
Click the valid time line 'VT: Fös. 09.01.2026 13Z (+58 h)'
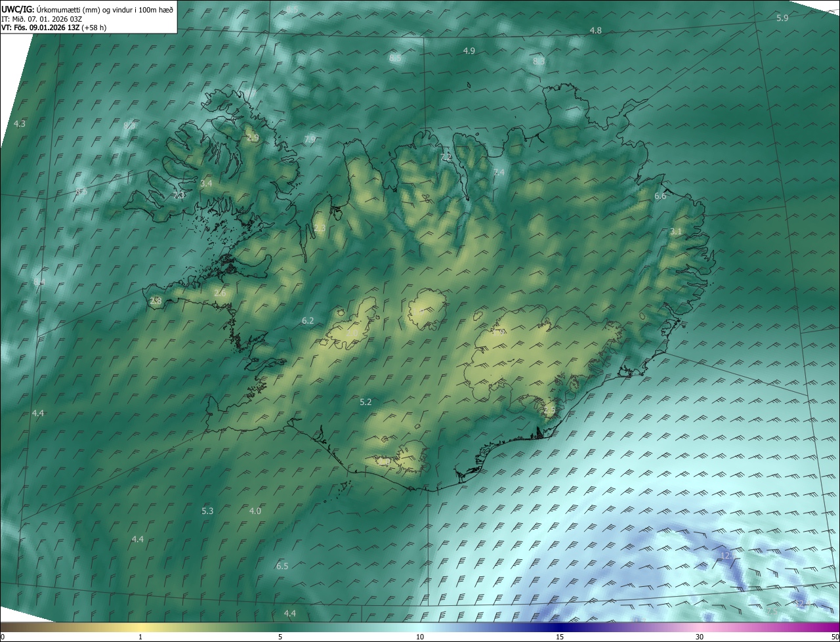[x=54, y=28]
